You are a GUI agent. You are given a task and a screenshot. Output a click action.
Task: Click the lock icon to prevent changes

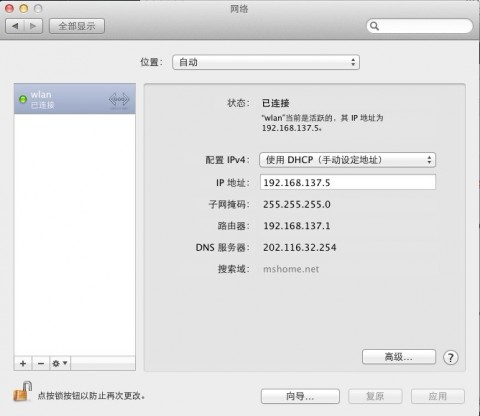coord(22,392)
